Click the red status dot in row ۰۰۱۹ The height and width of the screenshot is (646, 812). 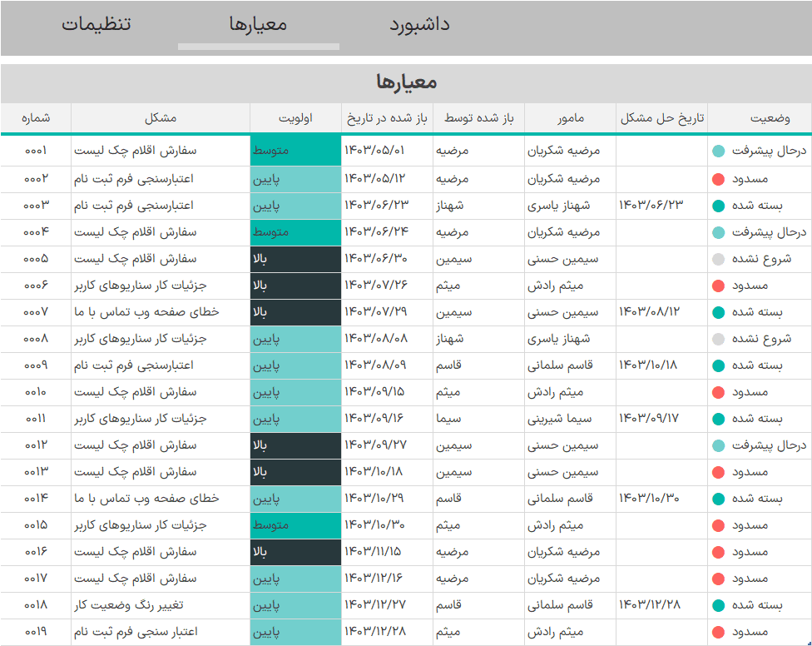[718, 633]
